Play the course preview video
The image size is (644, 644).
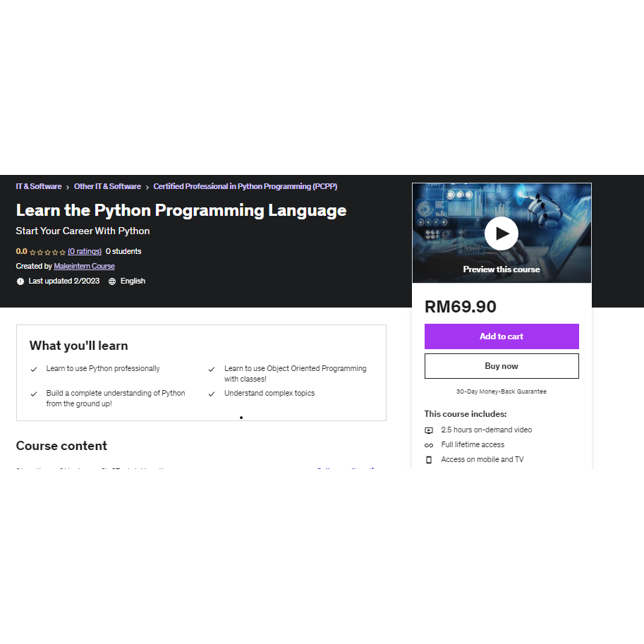[x=501, y=233]
